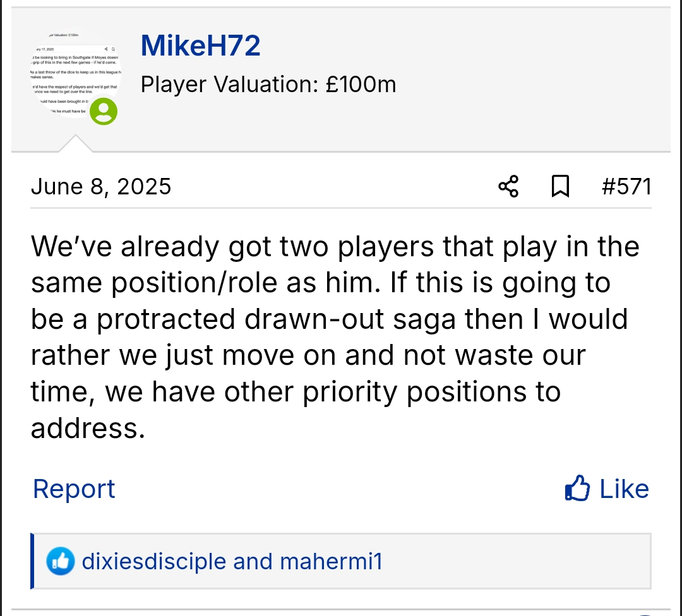682x616 pixels.
Task: Click mahermi1 in the likes list
Action: point(332,561)
